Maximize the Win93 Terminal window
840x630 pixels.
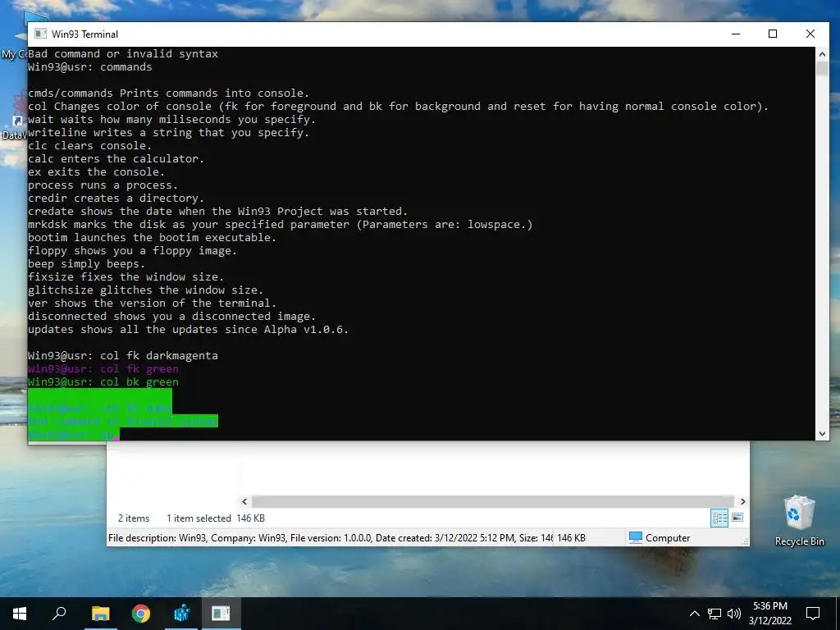(x=773, y=34)
